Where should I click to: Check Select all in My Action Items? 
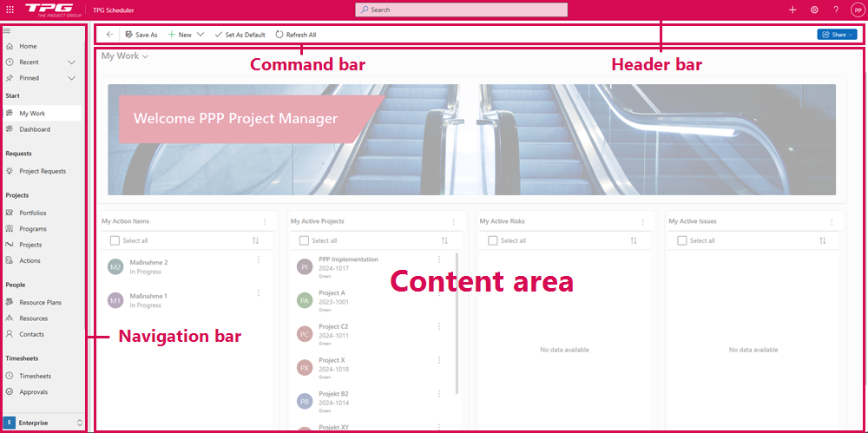pyautogui.click(x=113, y=240)
